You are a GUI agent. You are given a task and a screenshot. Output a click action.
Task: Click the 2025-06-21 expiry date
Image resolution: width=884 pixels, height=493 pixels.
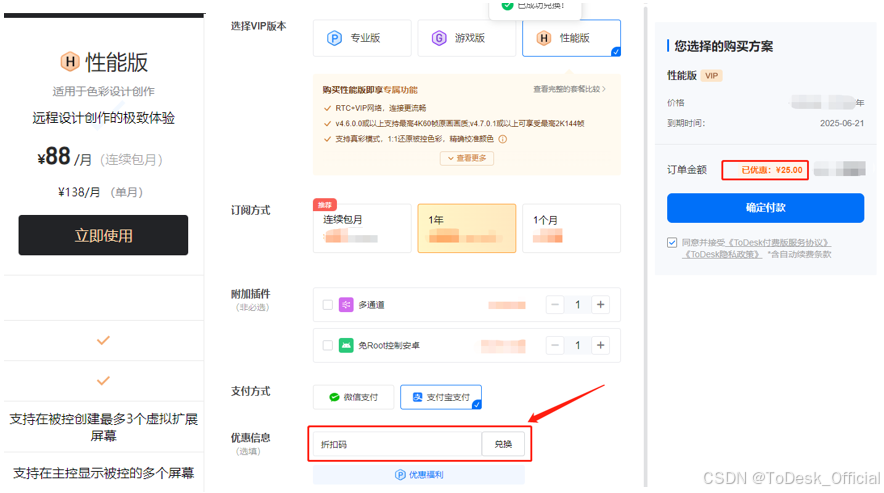click(842, 124)
